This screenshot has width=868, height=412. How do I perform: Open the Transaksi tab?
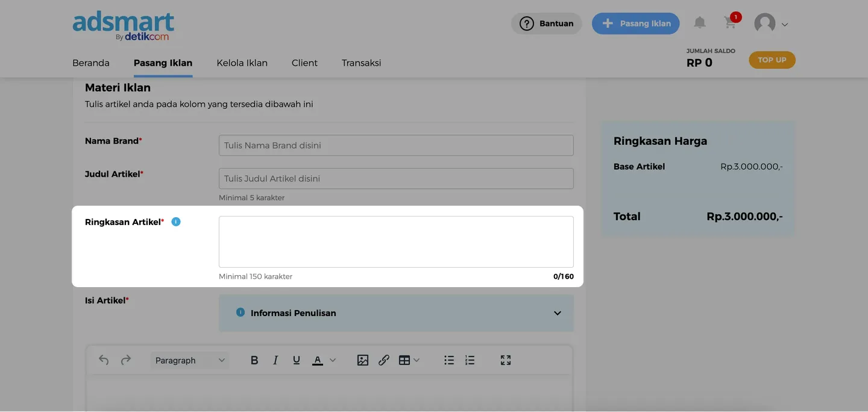pos(361,63)
